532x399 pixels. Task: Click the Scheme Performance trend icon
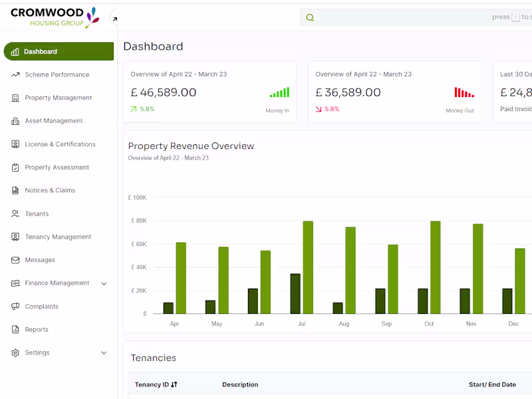point(15,74)
